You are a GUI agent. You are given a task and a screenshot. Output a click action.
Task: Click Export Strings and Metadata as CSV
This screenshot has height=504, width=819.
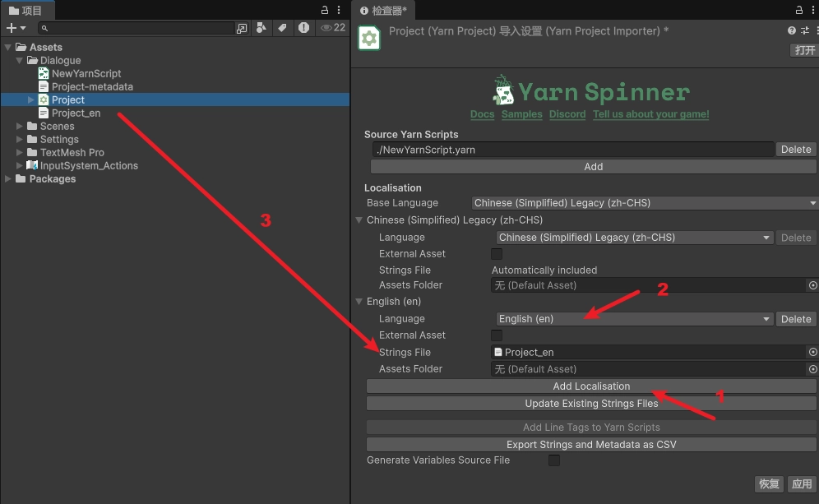point(591,445)
